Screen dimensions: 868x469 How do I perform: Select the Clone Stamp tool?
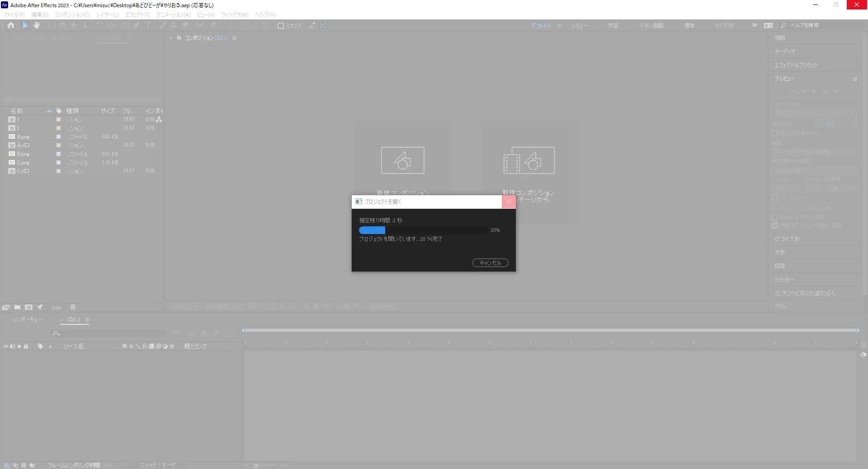coord(174,25)
